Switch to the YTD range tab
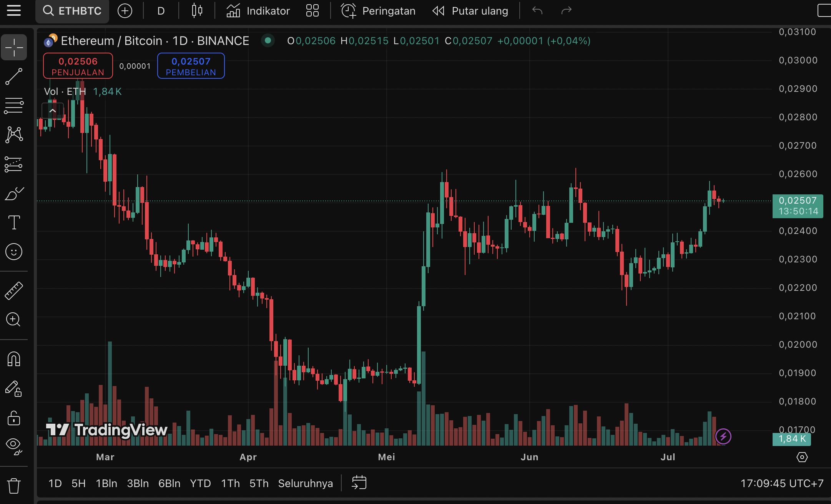This screenshot has height=504, width=831. [200, 483]
